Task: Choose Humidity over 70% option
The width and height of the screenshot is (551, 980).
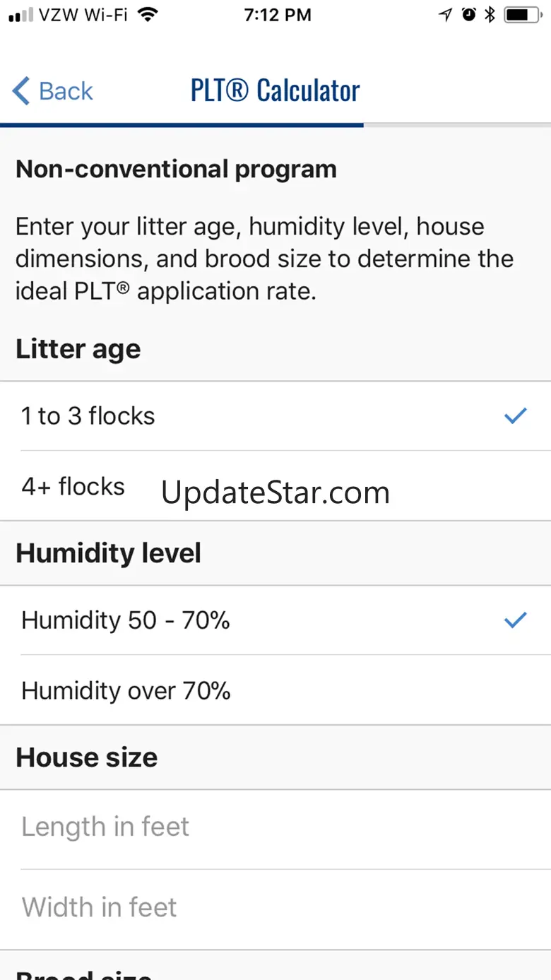Action: tap(126, 690)
